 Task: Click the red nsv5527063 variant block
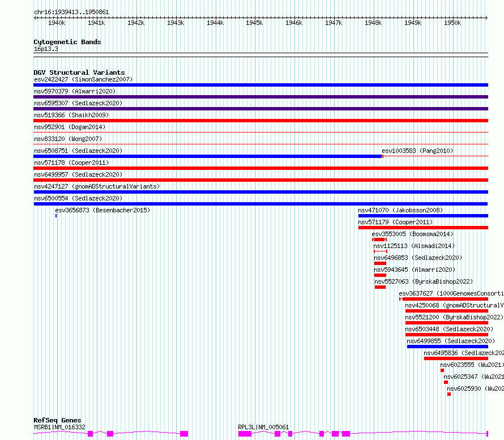(x=380, y=287)
